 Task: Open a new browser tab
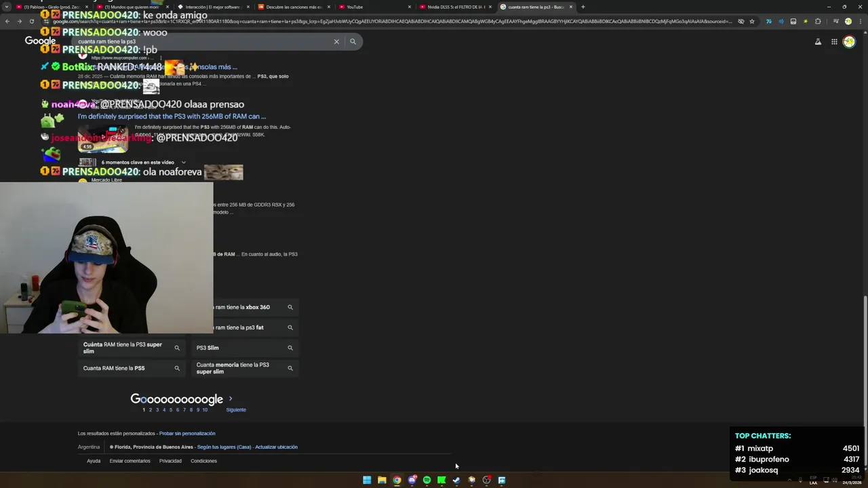point(583,7)
